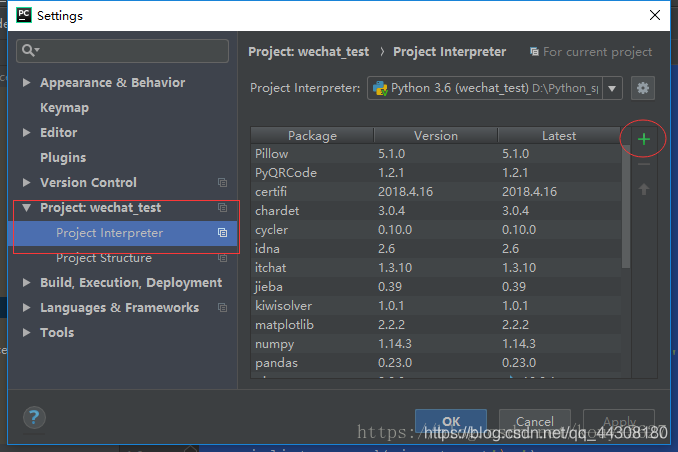This screenshot has width=678, height=452.
Task: Select the pandas package row
Action: 436,362
